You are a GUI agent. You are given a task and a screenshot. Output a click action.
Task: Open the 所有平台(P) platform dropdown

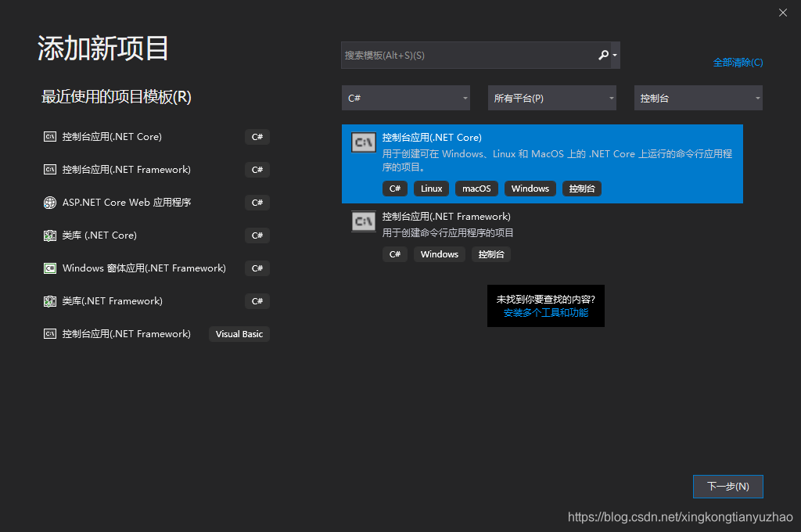pos(551,98)
